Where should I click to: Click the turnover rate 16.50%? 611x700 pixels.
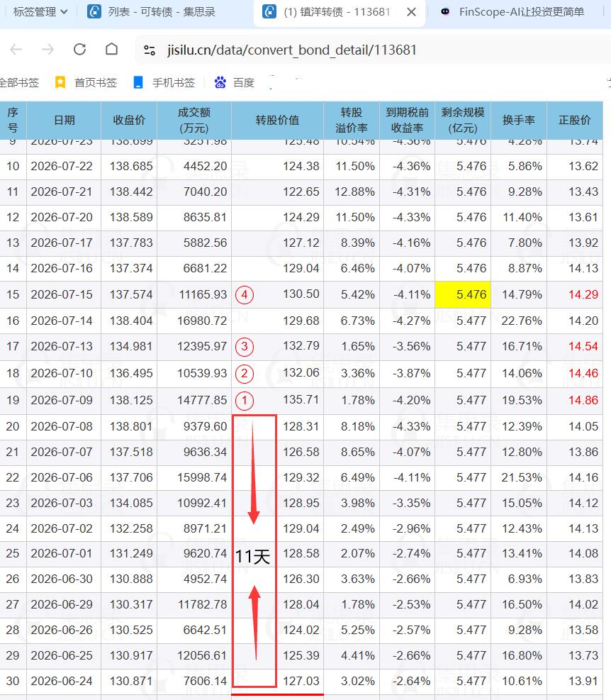click(522, 604)
